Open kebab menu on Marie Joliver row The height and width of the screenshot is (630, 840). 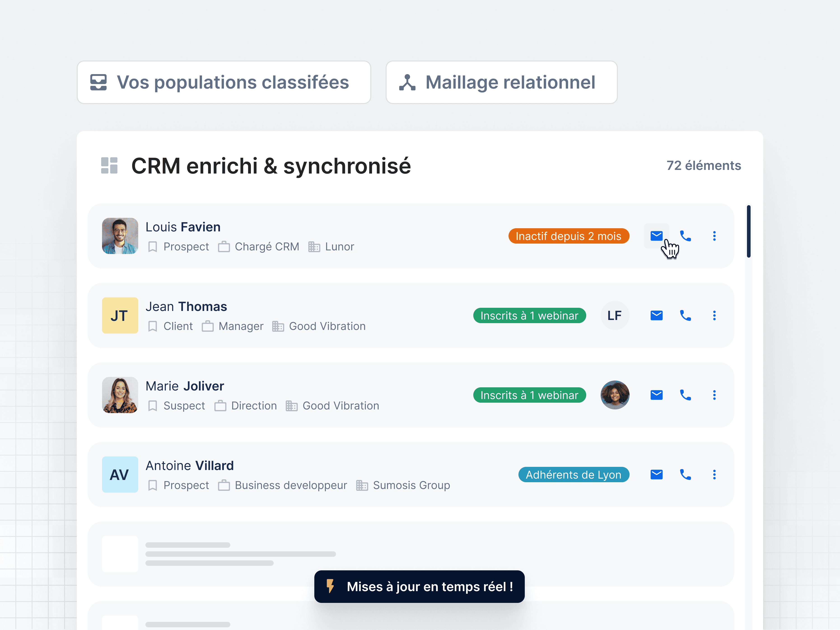tap(714, 395)
